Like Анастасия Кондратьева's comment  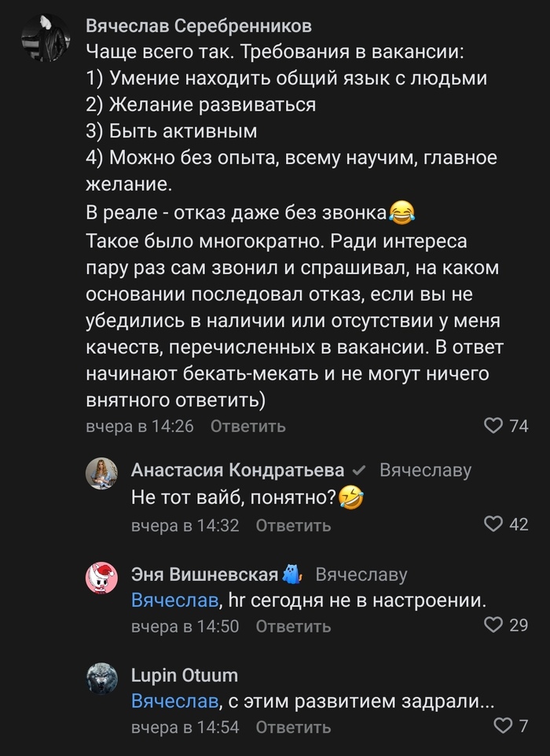(493, 524)
